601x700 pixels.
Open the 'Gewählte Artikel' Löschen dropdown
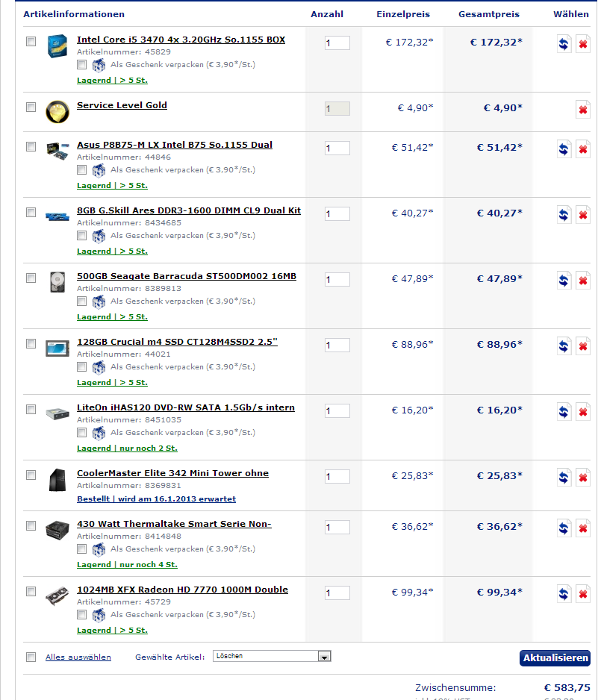(272, 656)
